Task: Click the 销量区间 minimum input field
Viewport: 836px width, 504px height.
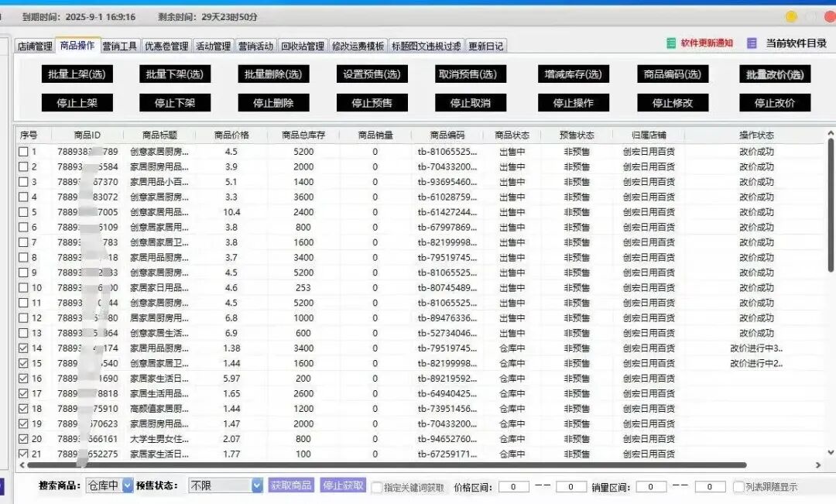Action: click(x=650, y=486)
